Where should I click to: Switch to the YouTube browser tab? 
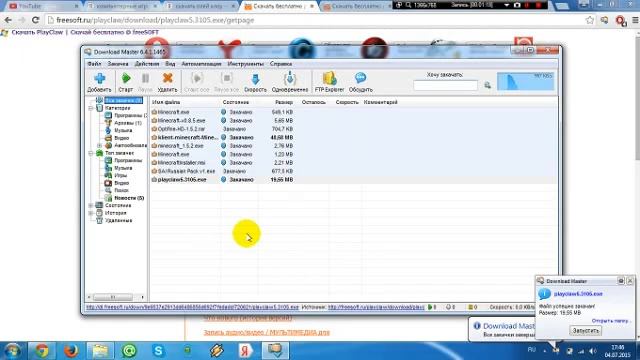tap(42, 6)
